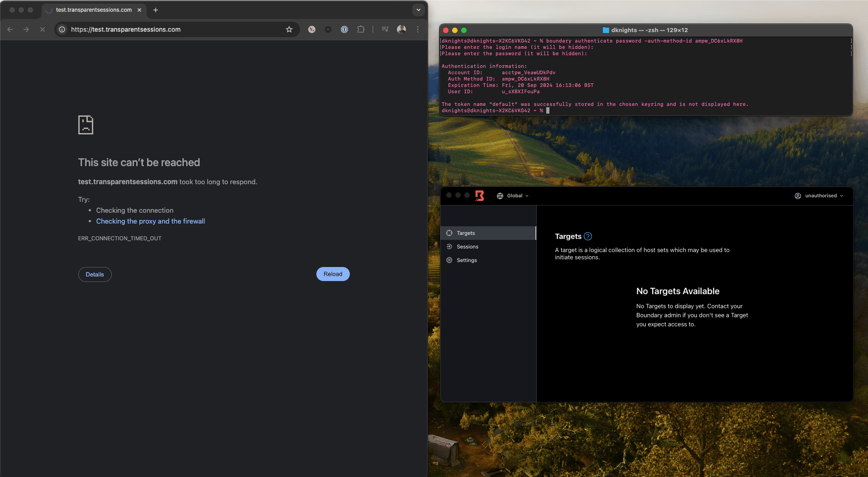Click the bookmark star icon in address bar
The image size is (868, 477).
point(289,29)
